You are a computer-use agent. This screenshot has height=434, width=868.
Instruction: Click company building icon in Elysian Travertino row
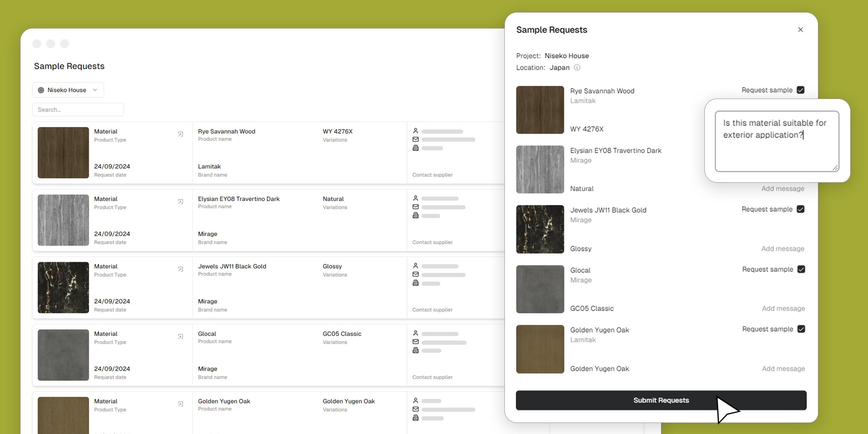416,215
